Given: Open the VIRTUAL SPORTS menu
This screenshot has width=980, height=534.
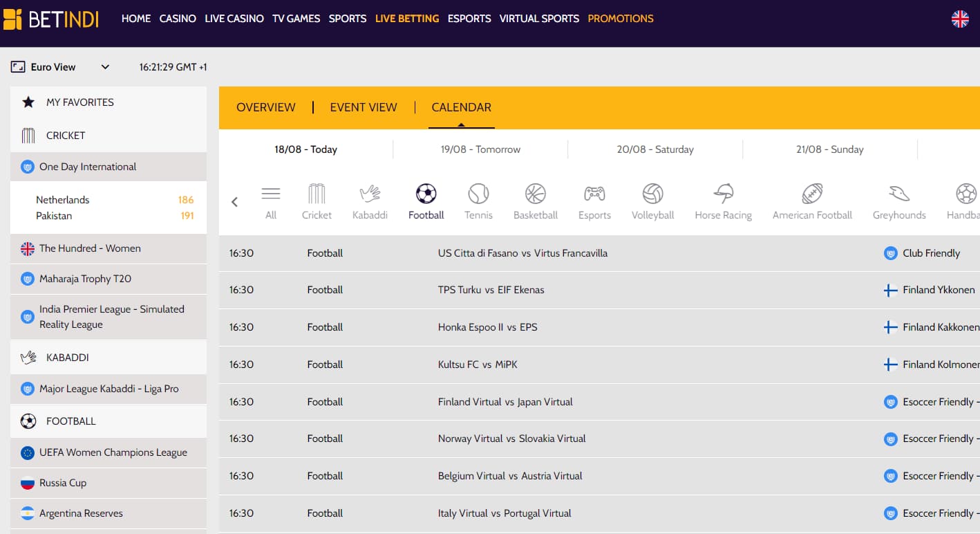Looking at the screenshot, I should 540,19.
